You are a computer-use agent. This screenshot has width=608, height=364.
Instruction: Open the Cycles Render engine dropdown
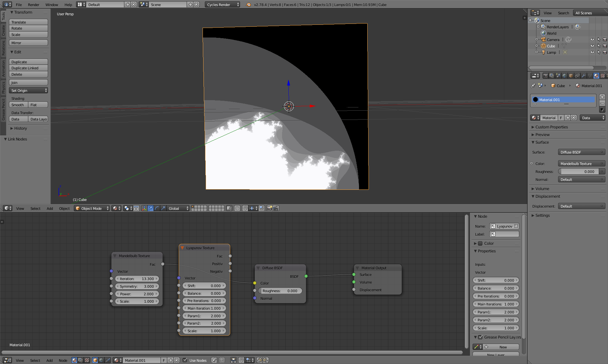(x=222, y=5)
